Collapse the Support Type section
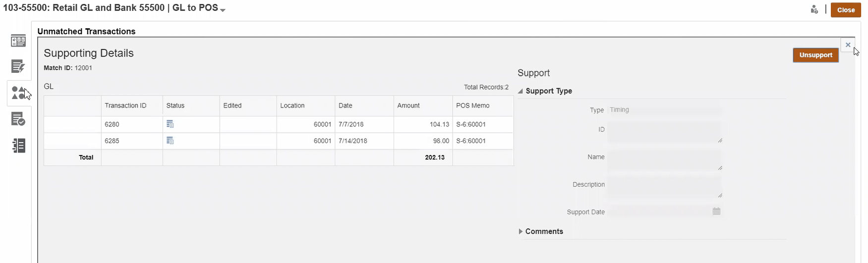 coord(521,91)
